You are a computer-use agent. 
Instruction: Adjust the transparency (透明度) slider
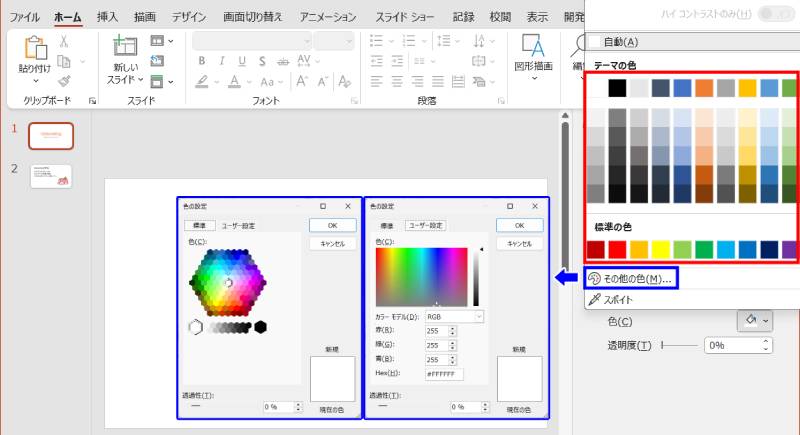click(x=679, y=345)
